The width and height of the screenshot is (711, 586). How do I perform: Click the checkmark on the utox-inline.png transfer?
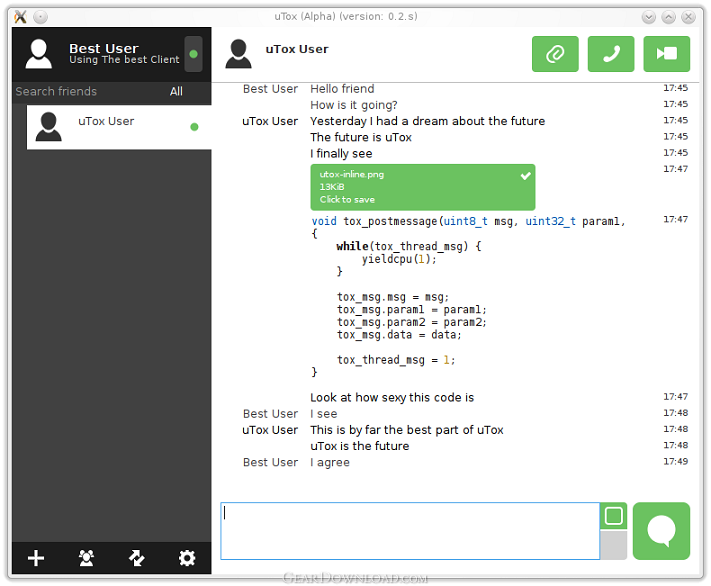525,176
